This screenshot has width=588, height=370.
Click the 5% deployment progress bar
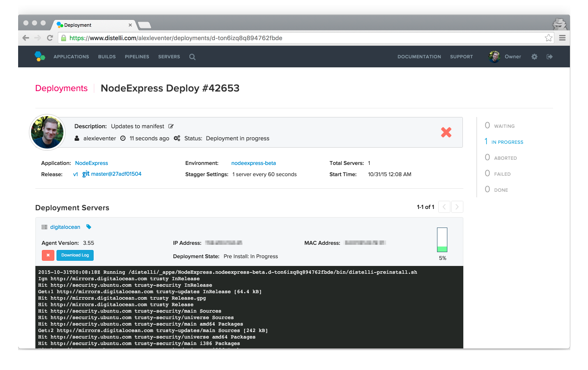coord(442,240)
